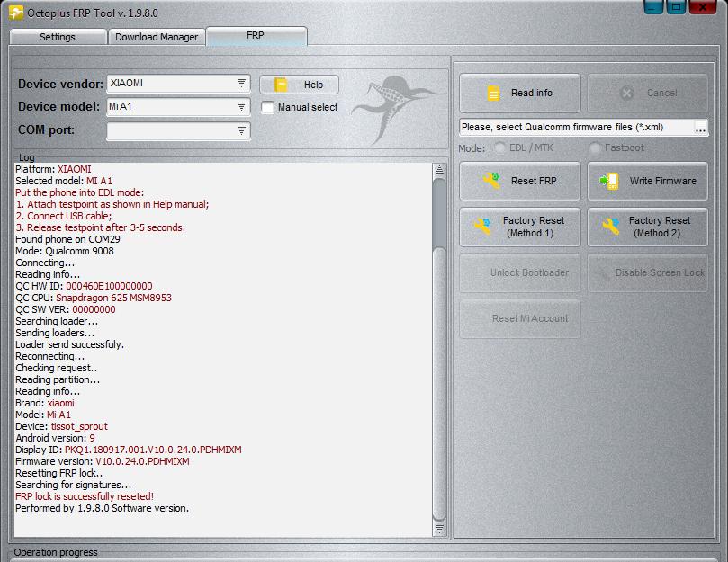Click the Unlock Bootloader button
This screenshot has width=728, height=562.
pos(519,272)
